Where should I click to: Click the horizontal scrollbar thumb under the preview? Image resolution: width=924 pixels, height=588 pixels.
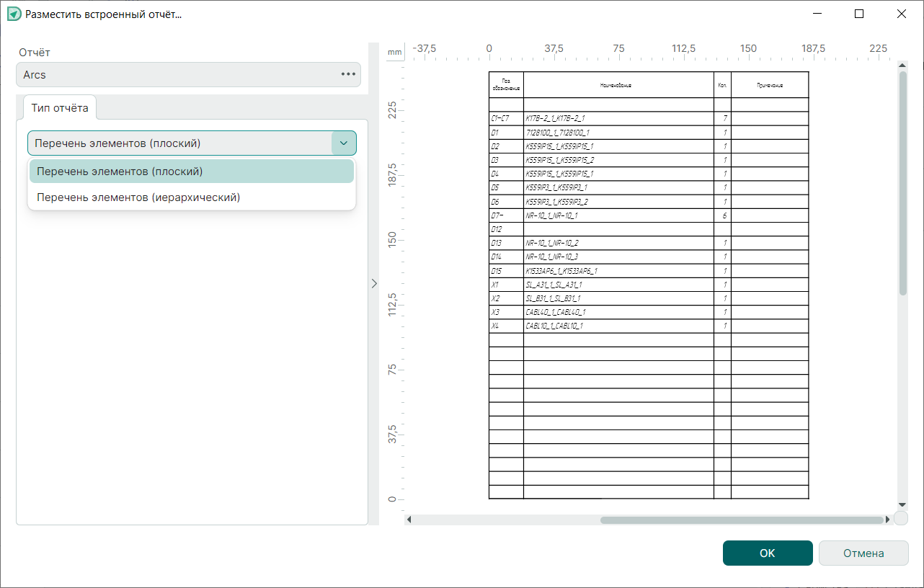coord(742,520)
